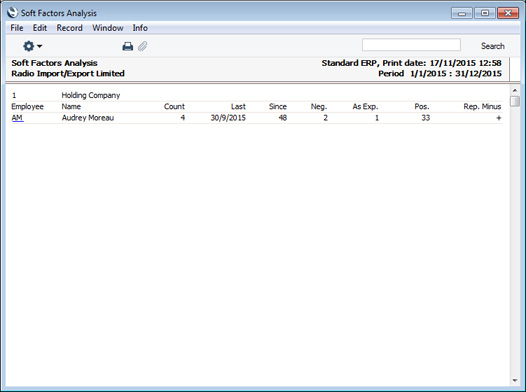526x392 pixels.
Task: Click the plus sign under Rep. Minus
Action: 499,118
